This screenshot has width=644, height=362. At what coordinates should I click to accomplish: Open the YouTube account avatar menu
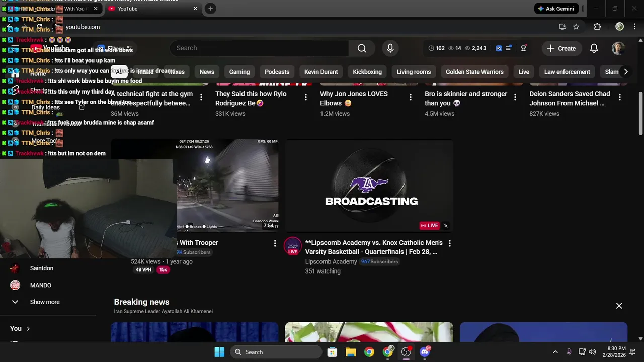[x=618, y=48]
